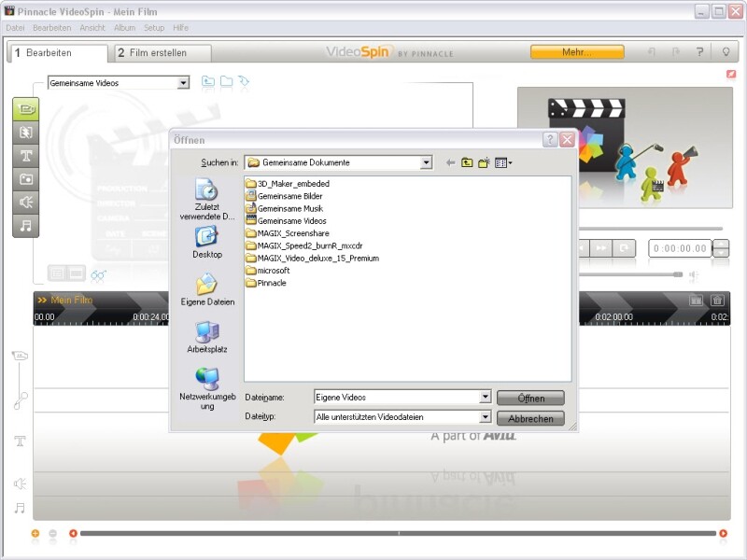The width and height of the screenshot is (747, 560).
Task: Open the Setup menu
Action: [154, 28]
